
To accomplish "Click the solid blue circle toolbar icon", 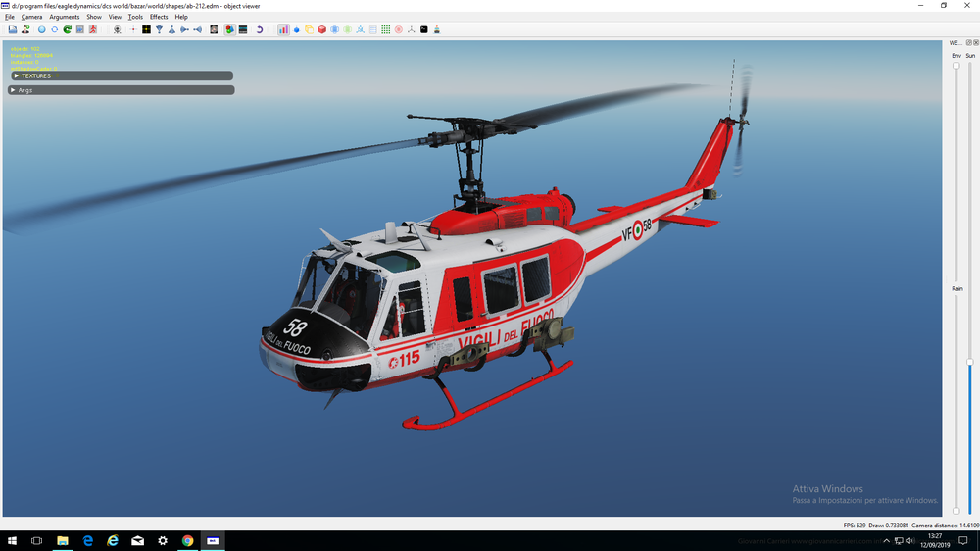I will pos(42,29).
